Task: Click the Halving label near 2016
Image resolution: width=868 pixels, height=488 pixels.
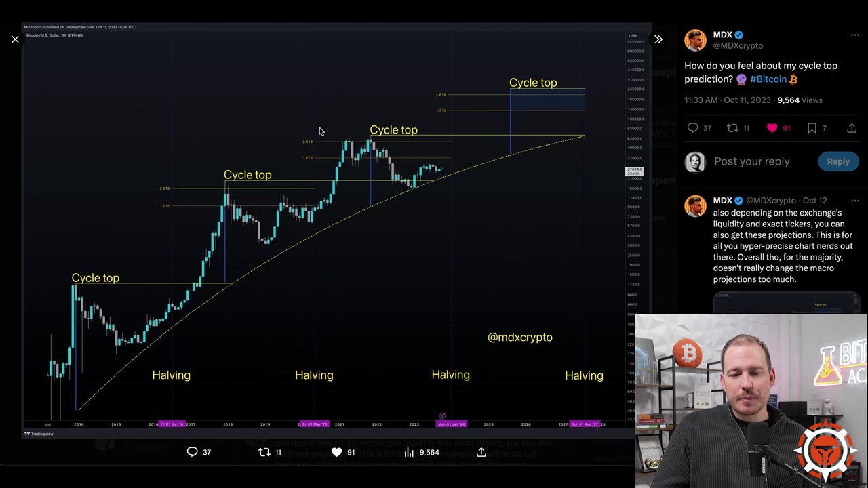Action: (x=171, y=375)
